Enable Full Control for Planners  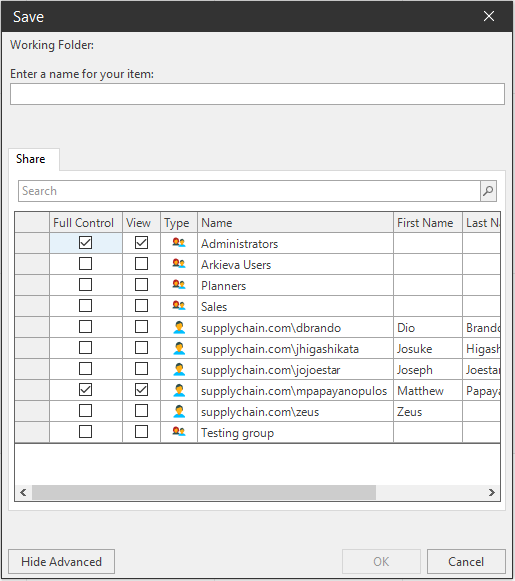pyautogui.click(x=86, y=285)
